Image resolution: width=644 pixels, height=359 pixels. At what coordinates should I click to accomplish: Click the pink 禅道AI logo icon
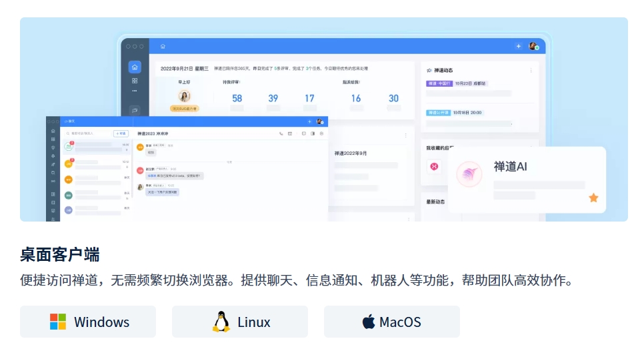tap(469, 174)
